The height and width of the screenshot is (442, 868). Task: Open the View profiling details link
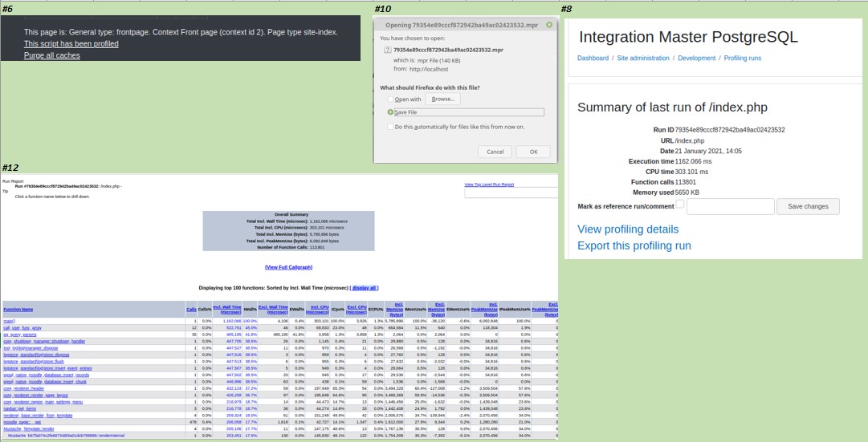628,229
